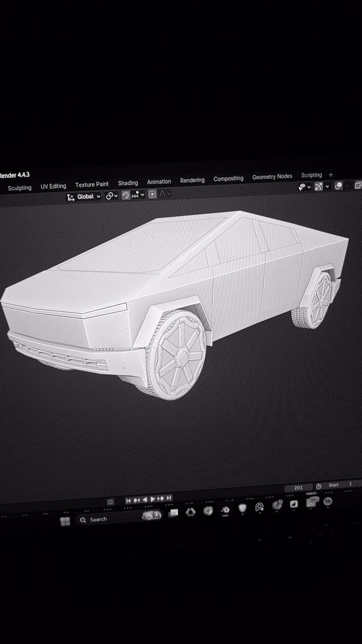
Task: Open Task View from taskbar
Action: [x=173, y=513]
